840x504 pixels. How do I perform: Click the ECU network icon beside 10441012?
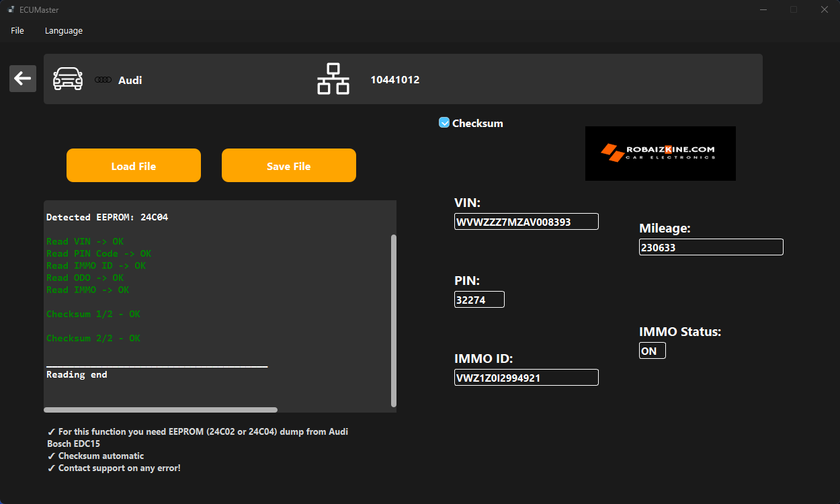tap(333, 79)
